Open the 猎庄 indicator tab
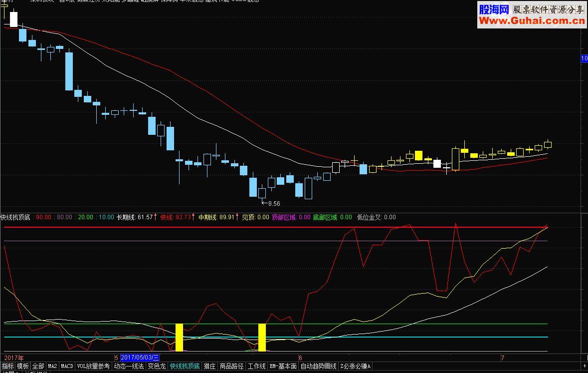This screenshot has width=588, height=373. point(209,366)
